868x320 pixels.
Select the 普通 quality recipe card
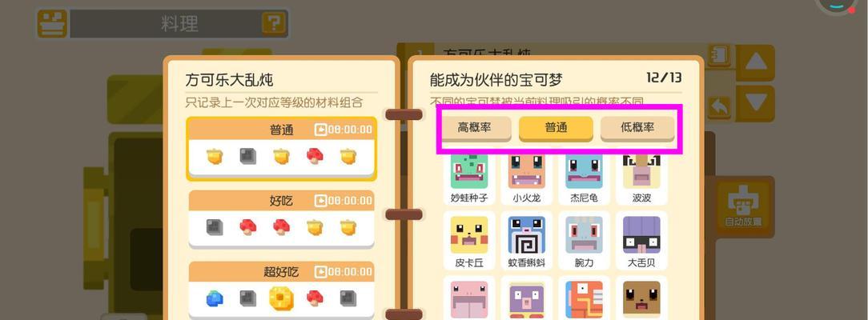click(x=281, y=149)
